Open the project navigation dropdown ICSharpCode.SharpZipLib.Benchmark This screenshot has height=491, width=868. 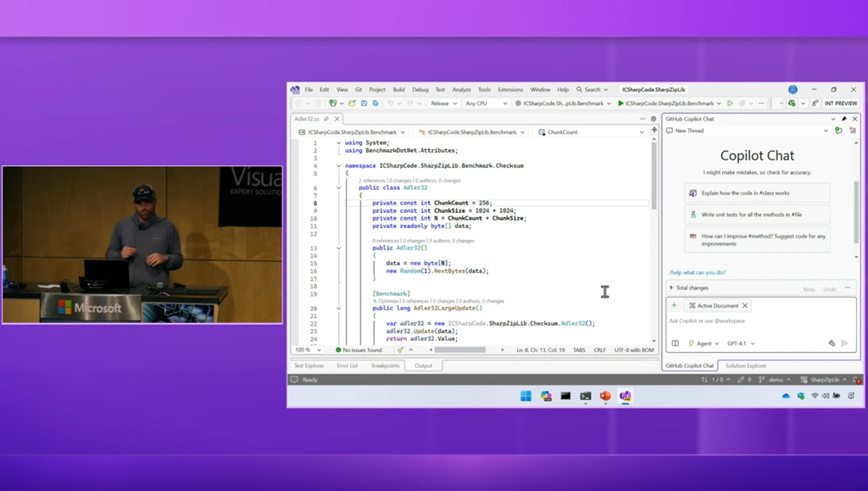click(x=352, y=132)
